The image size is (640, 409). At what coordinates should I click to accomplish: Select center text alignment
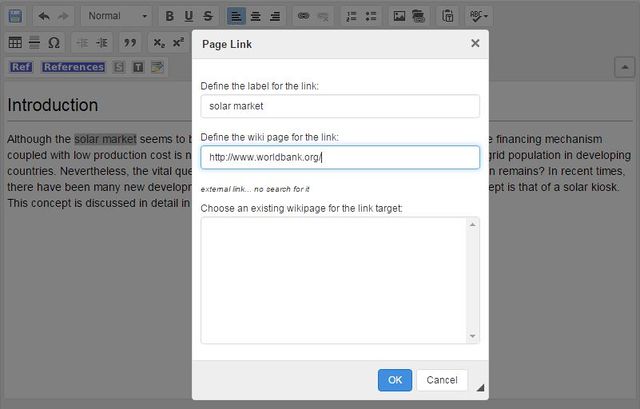255,16
